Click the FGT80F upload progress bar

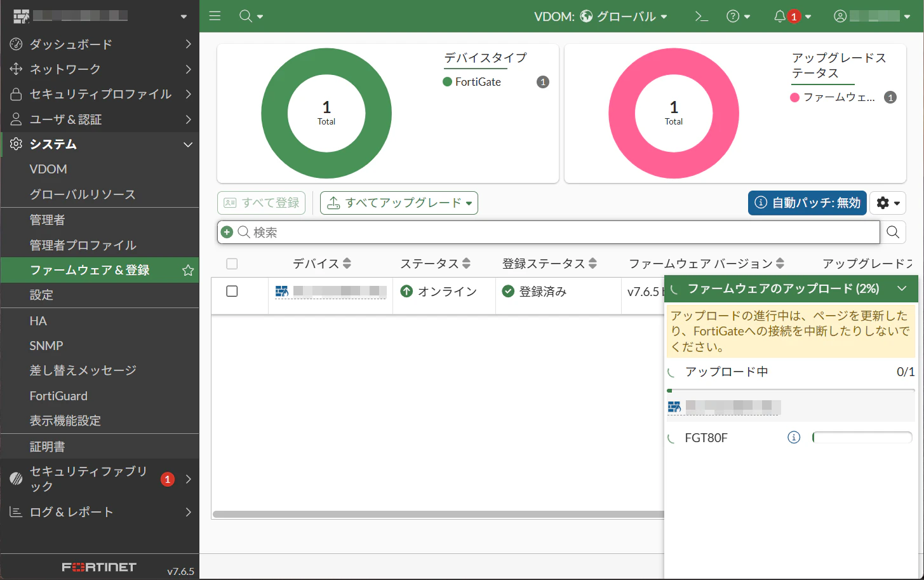pyautogui.click(x=862, y=437)
